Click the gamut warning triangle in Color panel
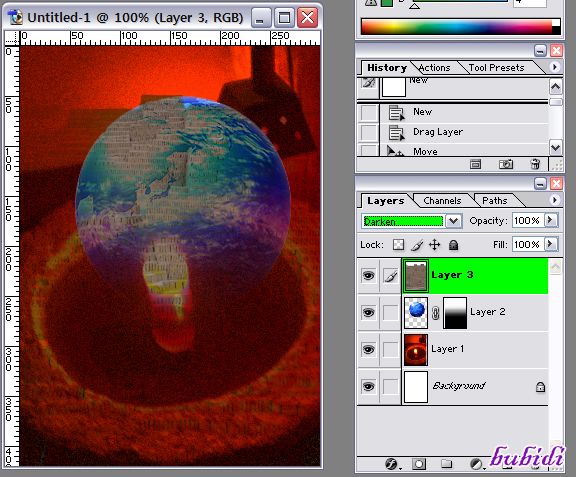The height and width of the screenshot is (477, 576). tap(371, 2)
